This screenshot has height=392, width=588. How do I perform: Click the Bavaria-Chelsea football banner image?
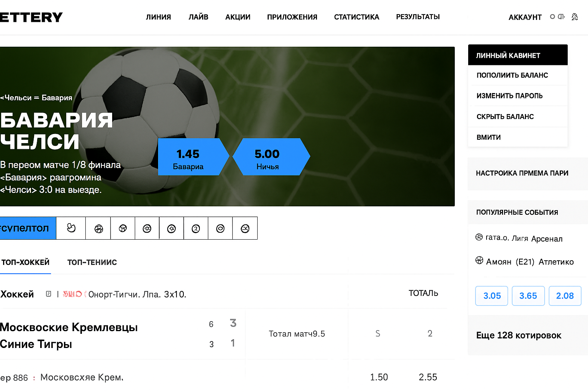[x=227, y=126]
